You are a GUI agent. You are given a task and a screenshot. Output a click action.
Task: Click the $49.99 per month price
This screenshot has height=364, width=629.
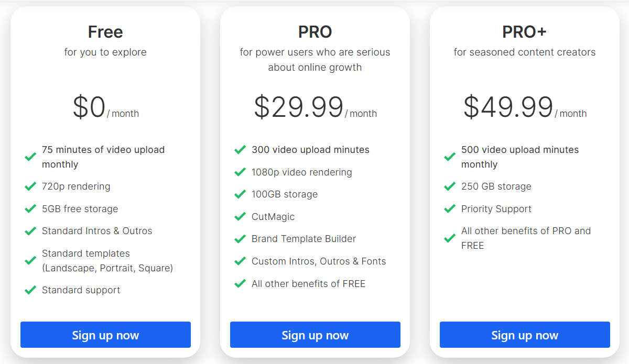tap(525, 107)
